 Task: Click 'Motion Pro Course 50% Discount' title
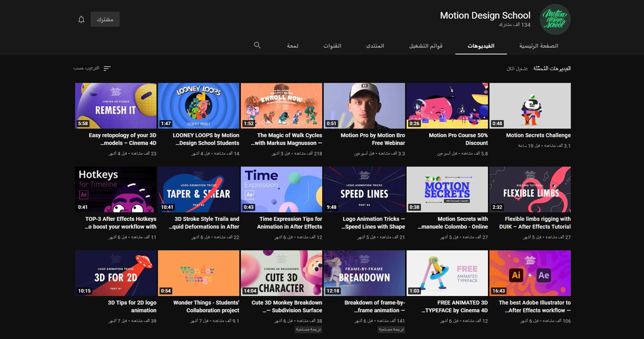458,139
